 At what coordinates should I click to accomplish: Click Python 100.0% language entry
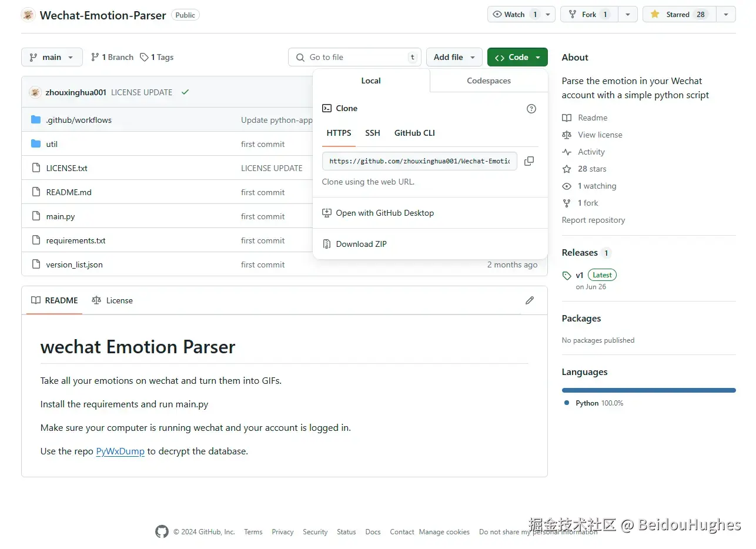click(x=594, y=403)
